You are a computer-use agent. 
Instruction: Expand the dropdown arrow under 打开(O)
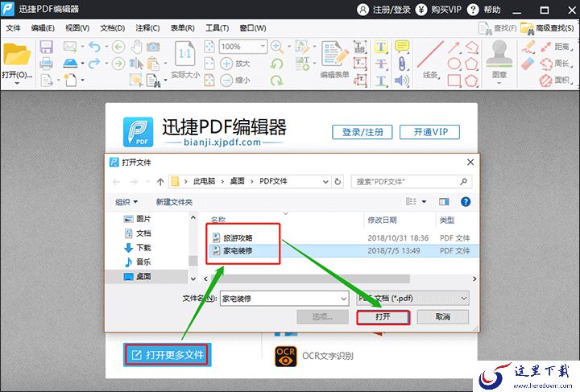click(x=17, y=84)
